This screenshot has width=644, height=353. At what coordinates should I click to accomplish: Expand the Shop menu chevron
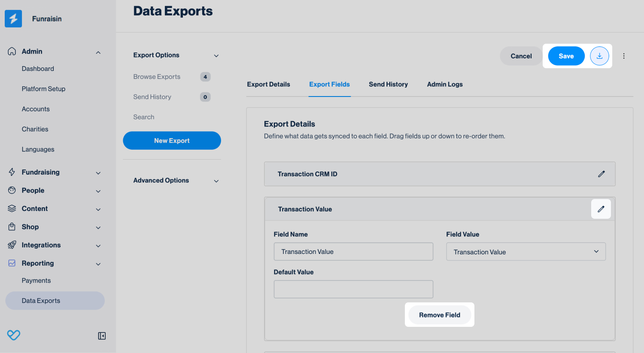[98, 228]
